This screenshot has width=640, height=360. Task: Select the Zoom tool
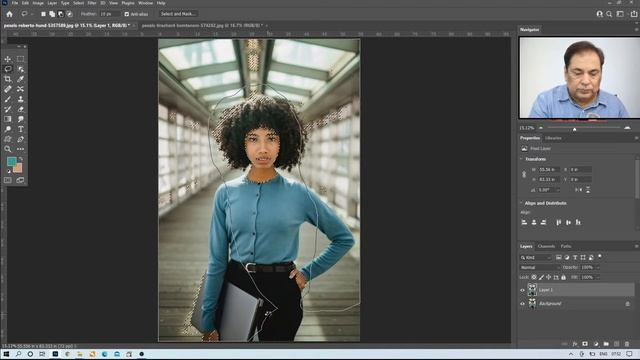coord(8,149)
